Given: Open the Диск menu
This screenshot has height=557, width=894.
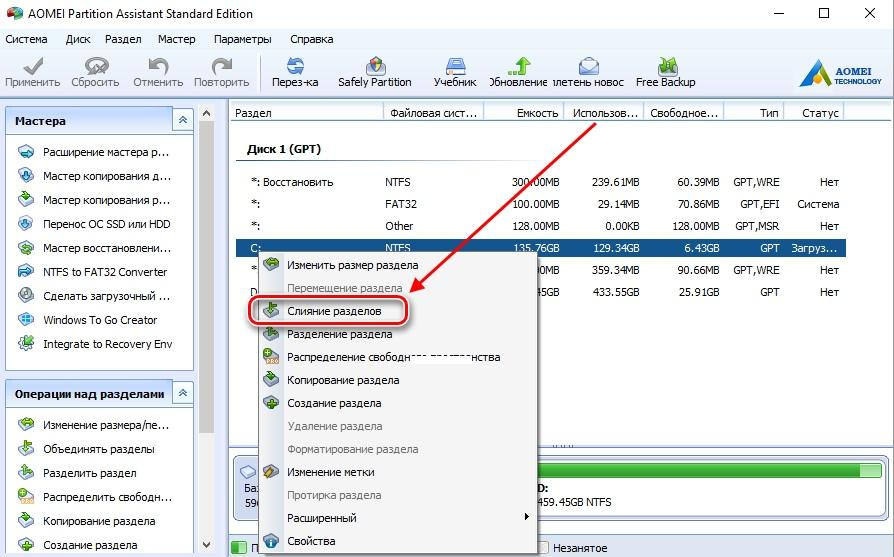Looking at the screenshot, I should 78,39.
